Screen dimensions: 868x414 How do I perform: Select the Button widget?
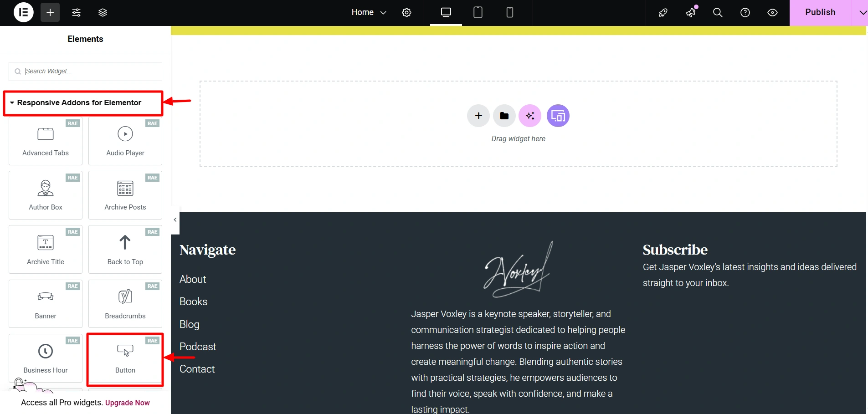[125, 358]
